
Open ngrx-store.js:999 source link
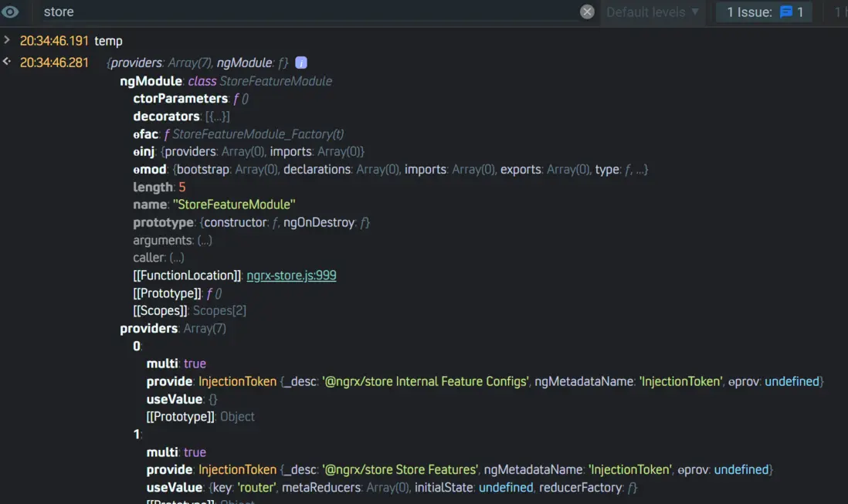tap(291, 276)
